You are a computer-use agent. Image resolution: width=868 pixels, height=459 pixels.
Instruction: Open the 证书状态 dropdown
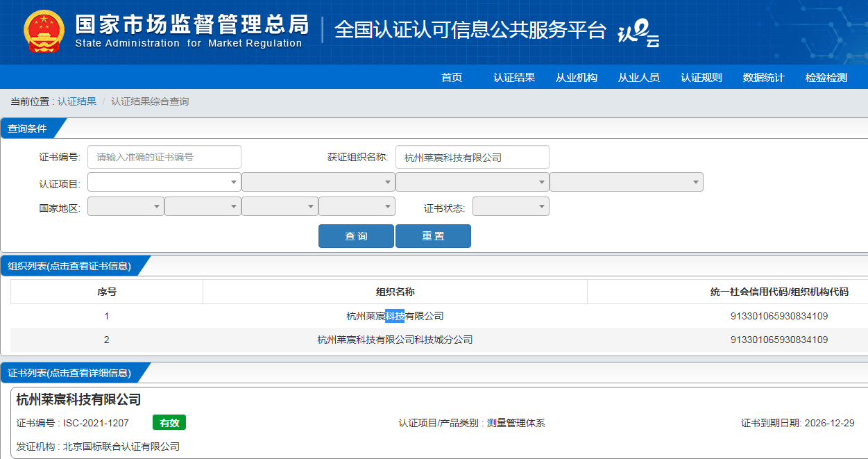511,206
